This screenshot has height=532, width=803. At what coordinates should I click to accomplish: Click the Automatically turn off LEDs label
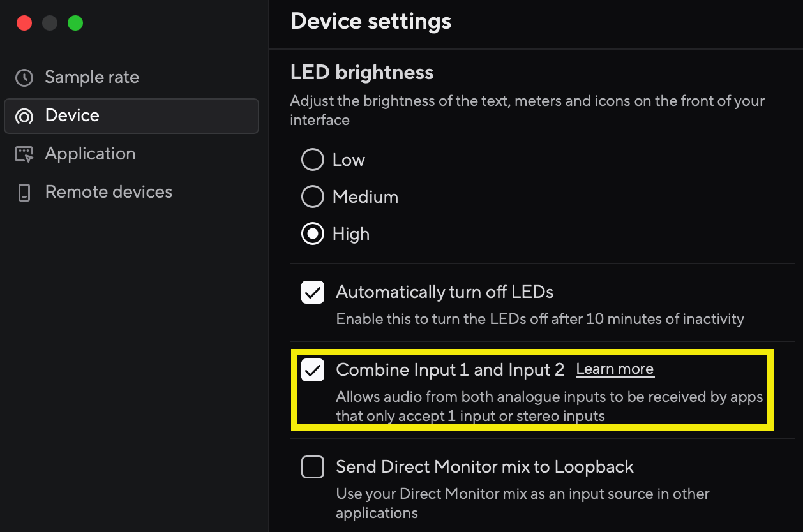444,292
